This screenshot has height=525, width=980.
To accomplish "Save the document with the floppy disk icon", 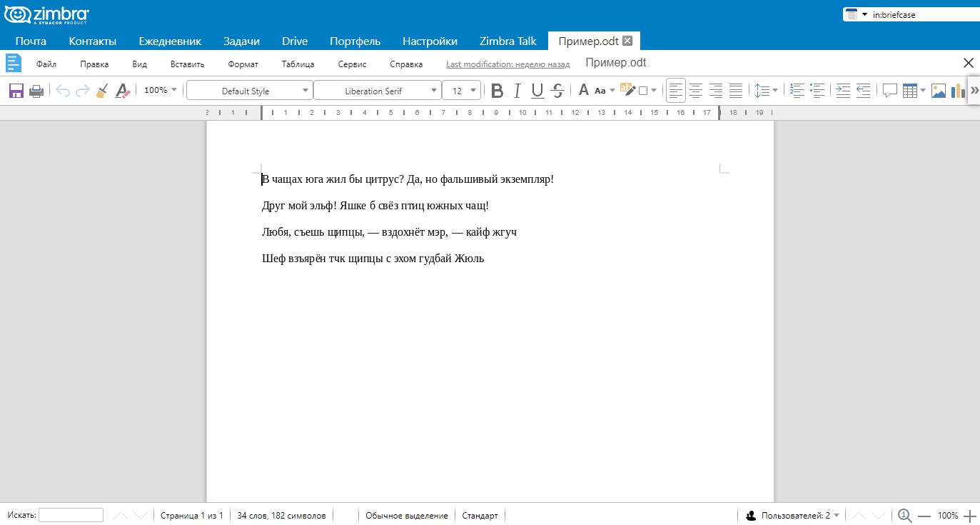I will (16, 91).
